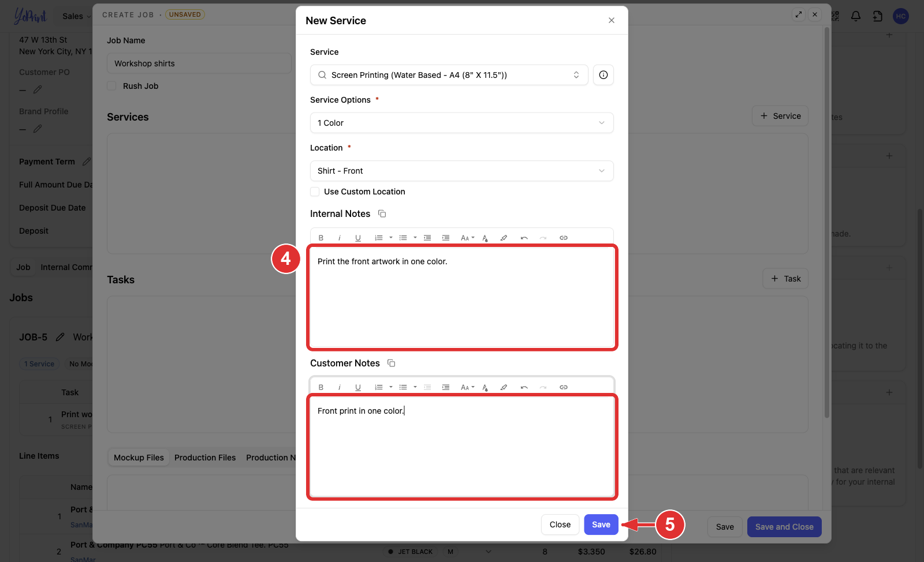
Task: Open notifications bell in top bar
Action: click(856, 16)
